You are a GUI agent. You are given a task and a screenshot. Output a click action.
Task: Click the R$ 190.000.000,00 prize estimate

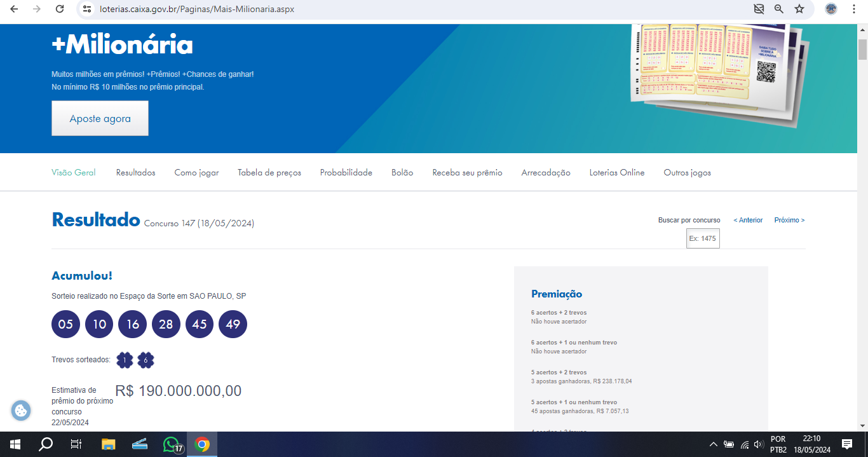[x=179, y=391]
